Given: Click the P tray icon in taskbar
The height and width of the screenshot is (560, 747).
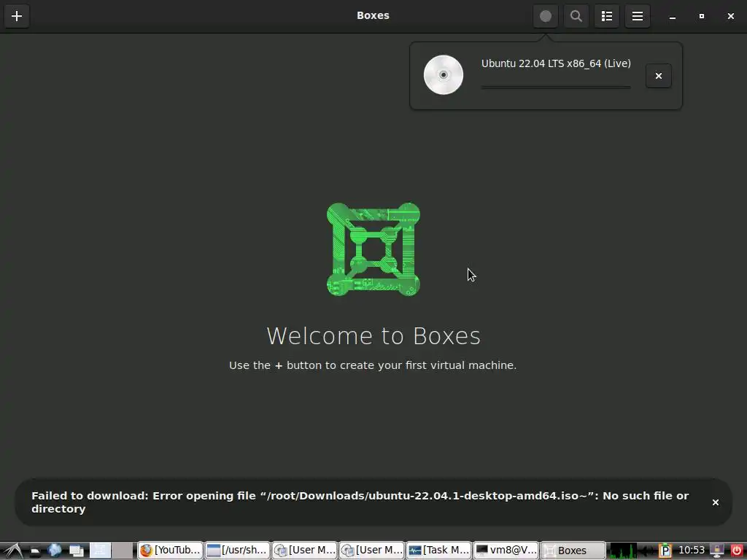Looking at the screenshot, I should pyautogui.click(x=665, y=551).
